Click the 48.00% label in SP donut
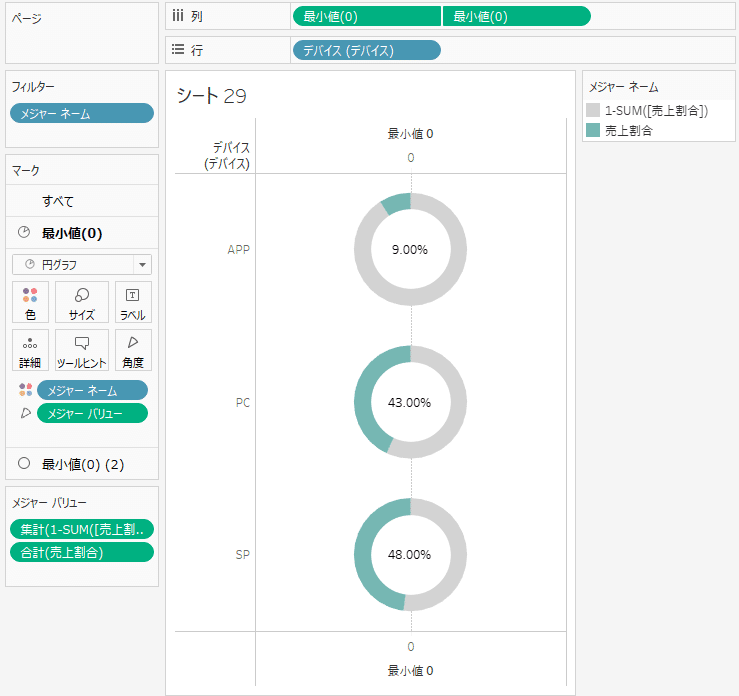 point(410,555)
